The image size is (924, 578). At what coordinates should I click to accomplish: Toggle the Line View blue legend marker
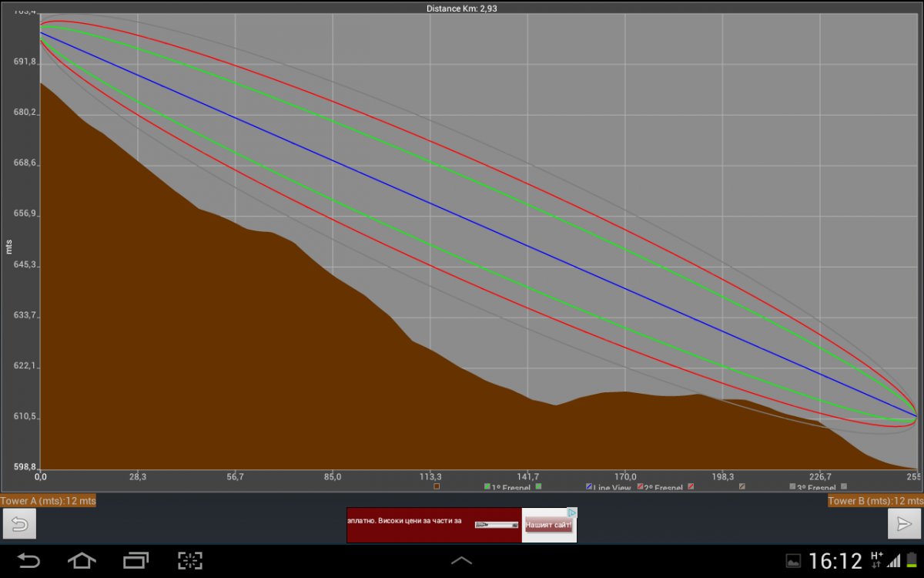tap(590, 487)
